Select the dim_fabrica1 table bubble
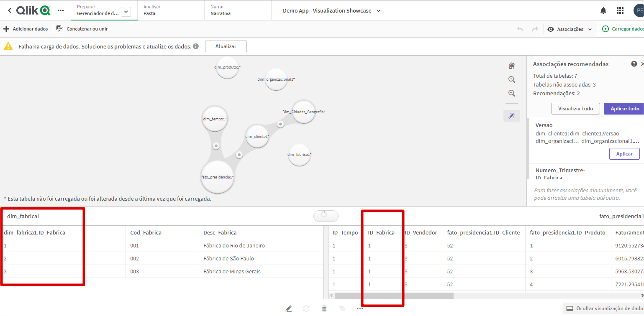Viewport: 644px width, 316px height. (300, 155)
